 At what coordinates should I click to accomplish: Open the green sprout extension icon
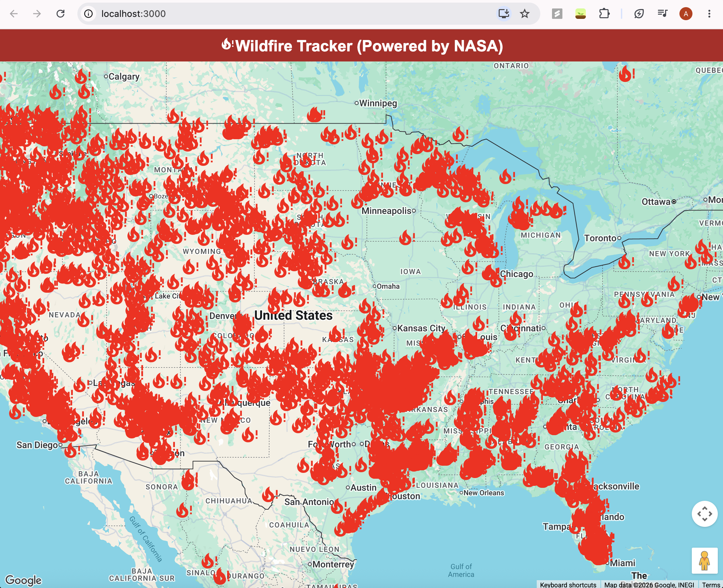point(581,14)
